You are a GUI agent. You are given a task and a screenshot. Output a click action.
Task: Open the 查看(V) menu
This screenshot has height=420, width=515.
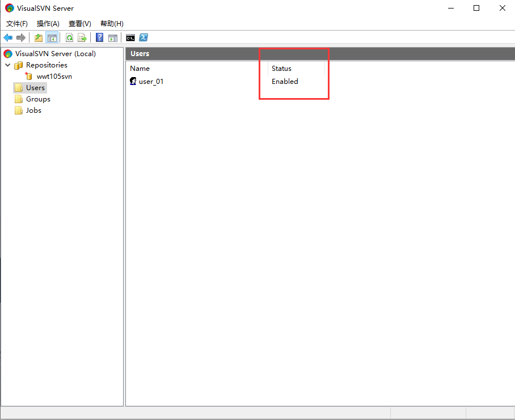pos(79,24)
